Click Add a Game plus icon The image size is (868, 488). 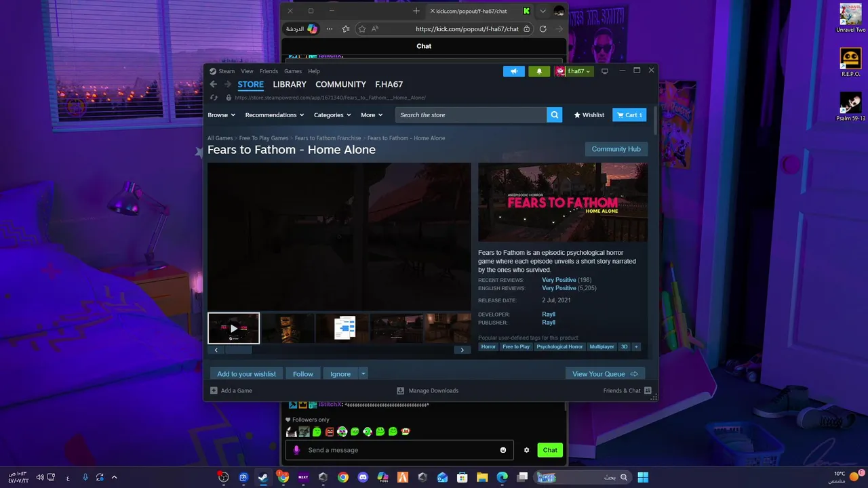tap(214, 390)
